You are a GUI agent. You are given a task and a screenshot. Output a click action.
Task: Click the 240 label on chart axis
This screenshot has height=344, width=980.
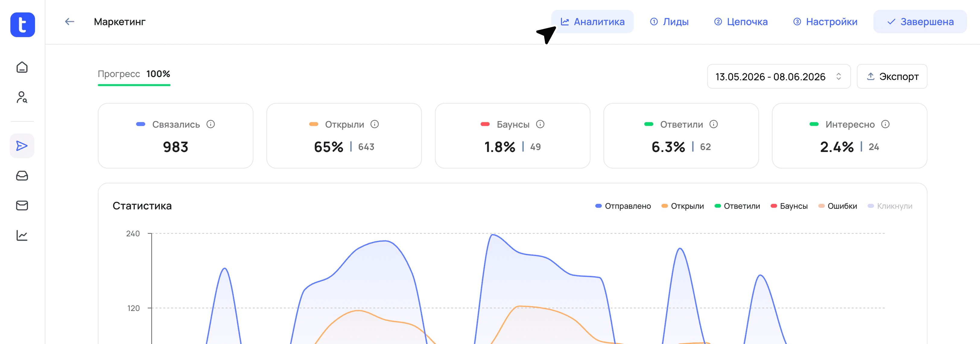pyautogui.click(x=133, y=233)
